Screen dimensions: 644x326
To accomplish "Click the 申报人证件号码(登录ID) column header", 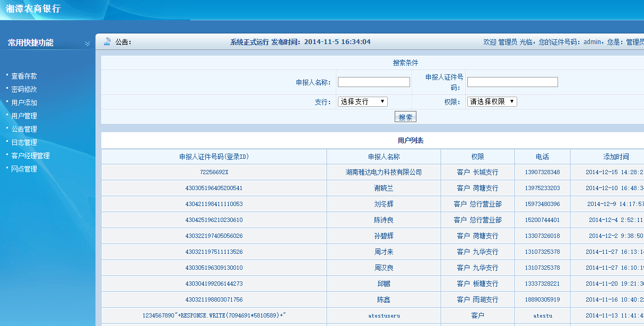I will tap(214, 157).
